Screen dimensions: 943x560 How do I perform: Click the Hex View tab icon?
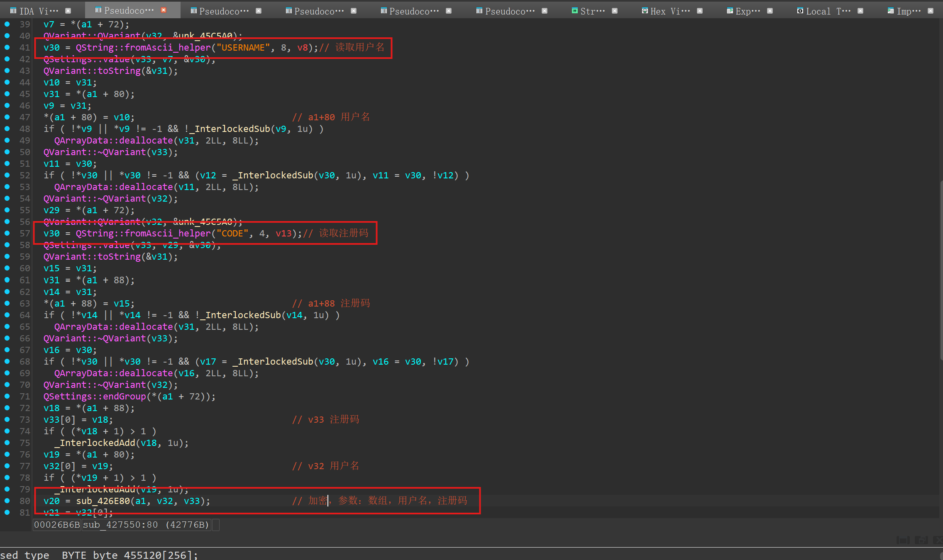(645, 11)
